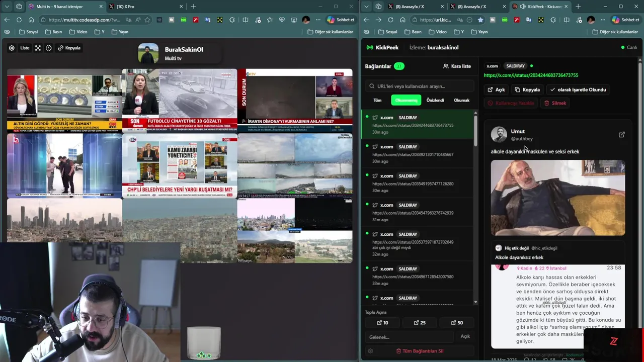Click the URL and user search field

pyautogui.click(x=420, y=86)
